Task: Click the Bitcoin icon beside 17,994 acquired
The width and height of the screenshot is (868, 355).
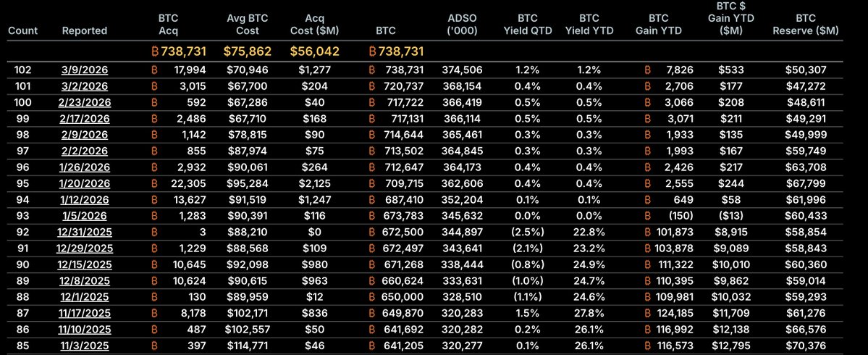Action: tap(156, 69)
